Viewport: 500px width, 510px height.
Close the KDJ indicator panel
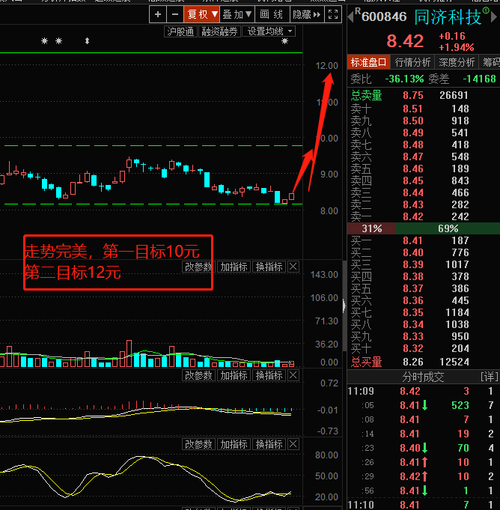(x=293, y=444)
